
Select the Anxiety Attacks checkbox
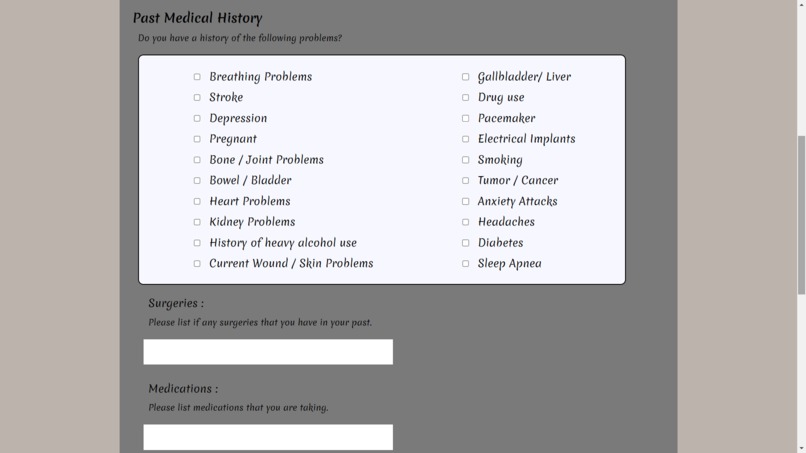[465, 201]
